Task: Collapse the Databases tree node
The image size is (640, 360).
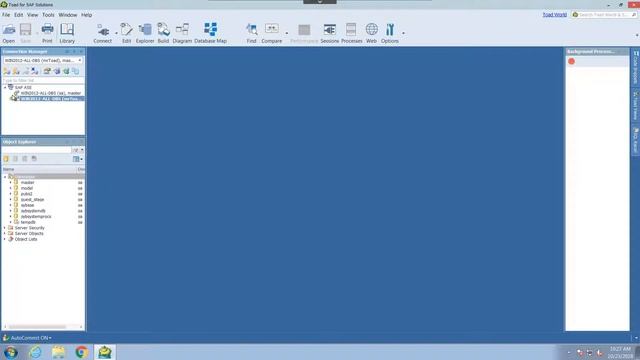Action: [x=5, y=177]
